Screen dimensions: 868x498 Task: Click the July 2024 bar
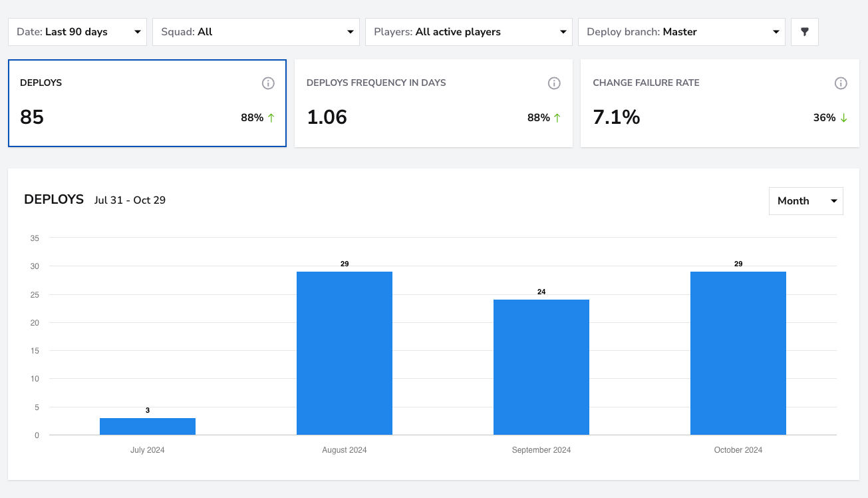coord(148,426)
